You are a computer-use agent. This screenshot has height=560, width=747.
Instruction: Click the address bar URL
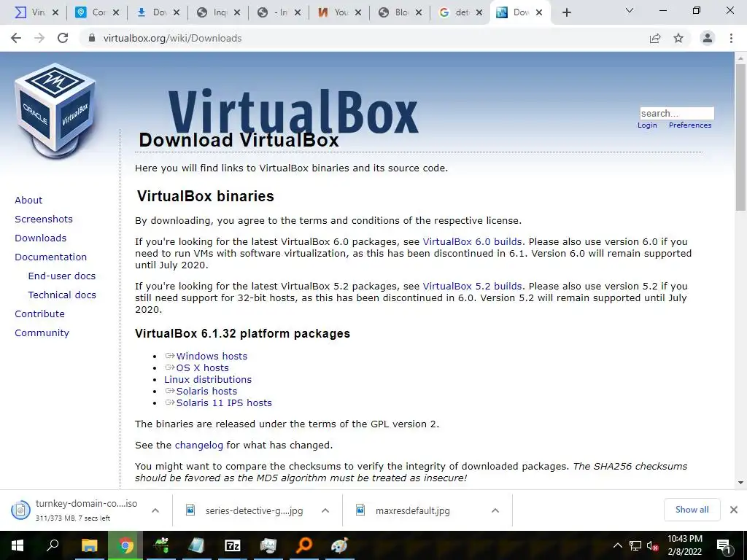point(172,38)
